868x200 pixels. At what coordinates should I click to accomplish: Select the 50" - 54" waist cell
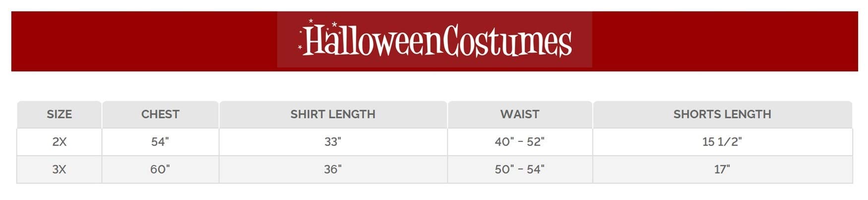[x=519, y=170]
